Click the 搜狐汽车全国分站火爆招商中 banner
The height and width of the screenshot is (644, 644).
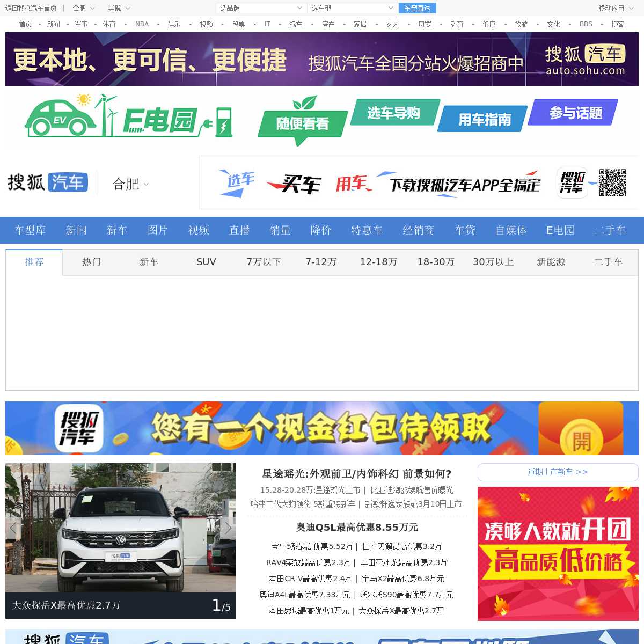click(x=322, y=59)
